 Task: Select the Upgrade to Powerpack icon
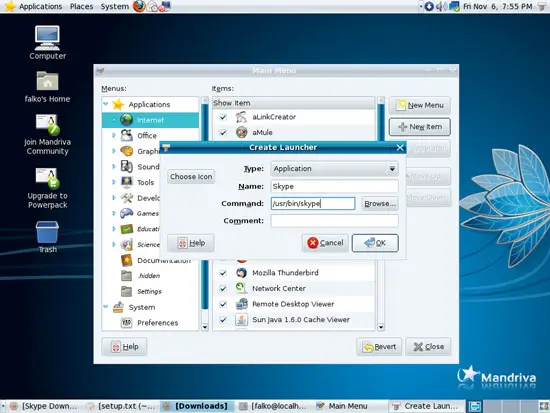tap(47, 188)
